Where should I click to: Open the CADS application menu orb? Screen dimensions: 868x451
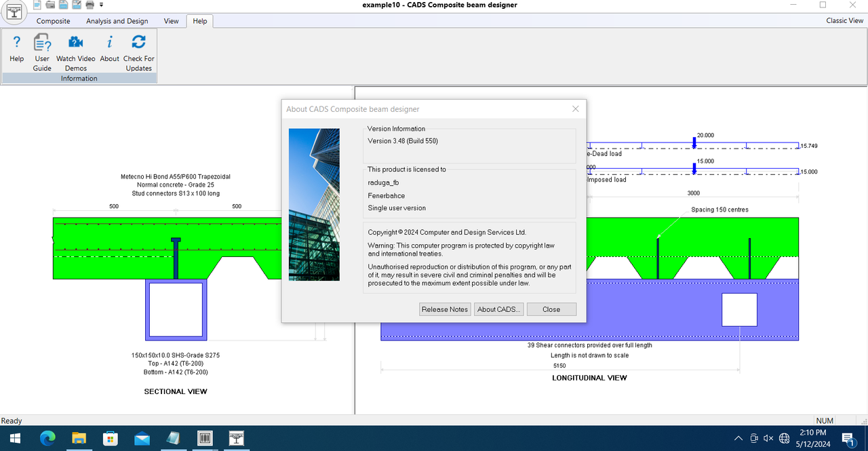[13, 13]
